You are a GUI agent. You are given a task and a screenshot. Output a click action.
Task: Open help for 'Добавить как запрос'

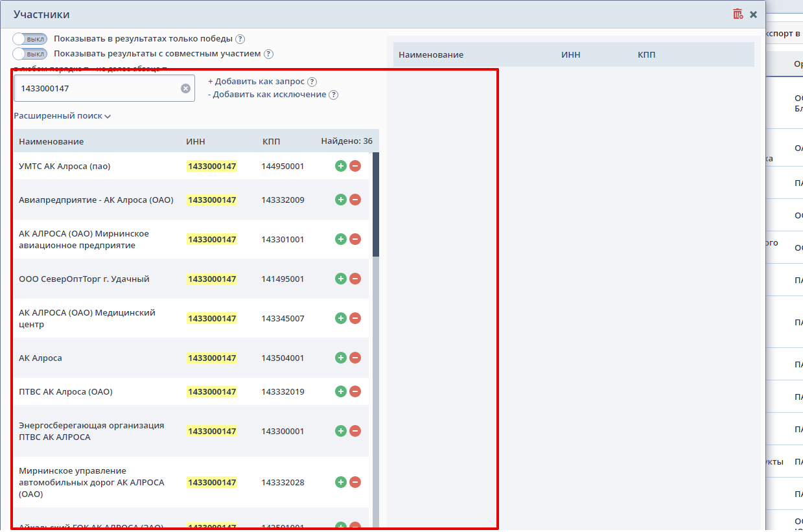[312, 82]
